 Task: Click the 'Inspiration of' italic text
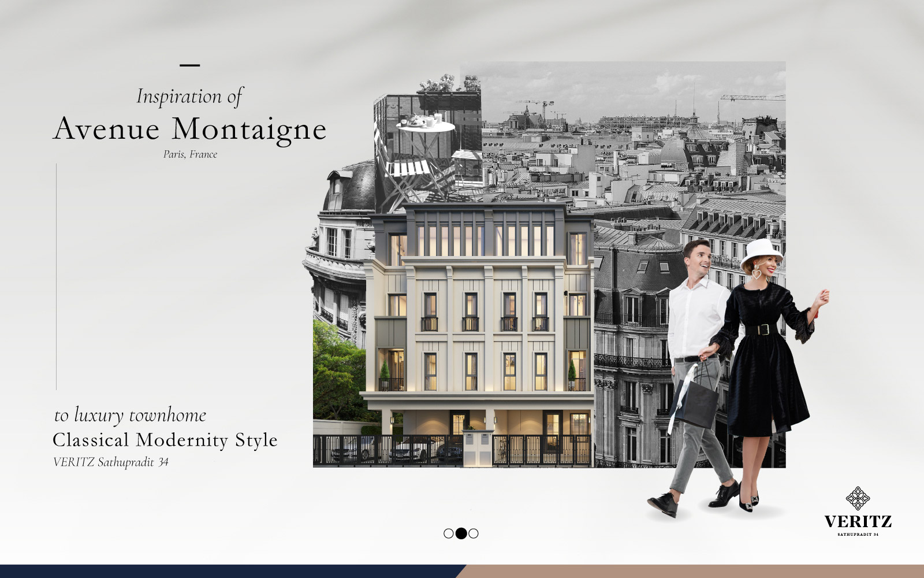tap(190, 97)
